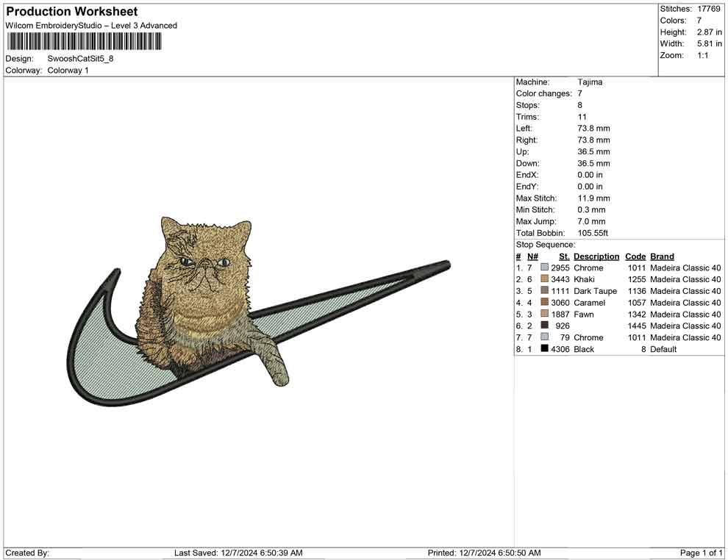This screenshot has height=560, width=728.
Task: Click the Left value 73.8 mm
Action: [594, 128]
